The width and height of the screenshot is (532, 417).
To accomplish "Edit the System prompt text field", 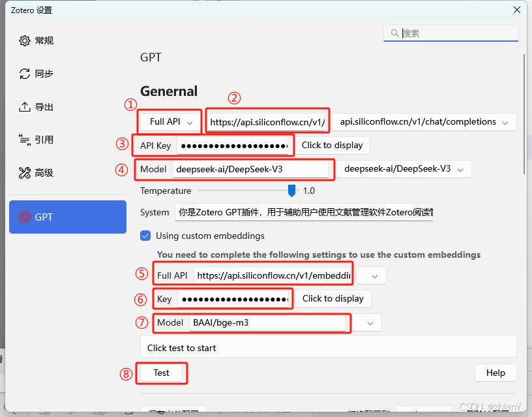I will click(304, 212).
